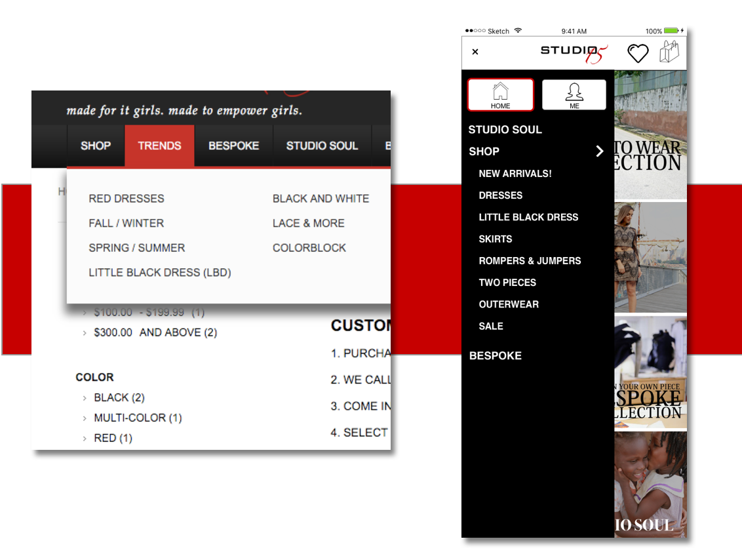Image resolution: width=742 pixels, height=560 pixels.
Task: Filter by color BLACK (2)
Action: click(x=119, y=397)
